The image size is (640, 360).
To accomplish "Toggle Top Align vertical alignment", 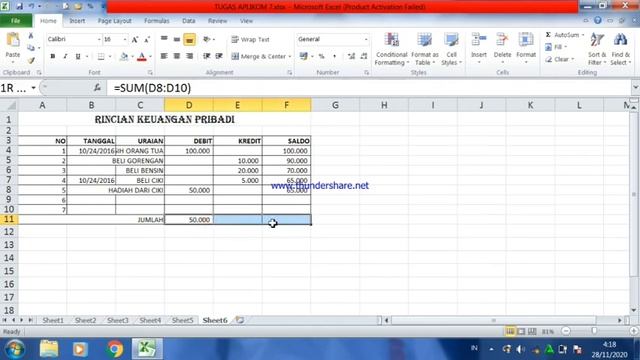I will pyautogui.click(x=164, y=40).
